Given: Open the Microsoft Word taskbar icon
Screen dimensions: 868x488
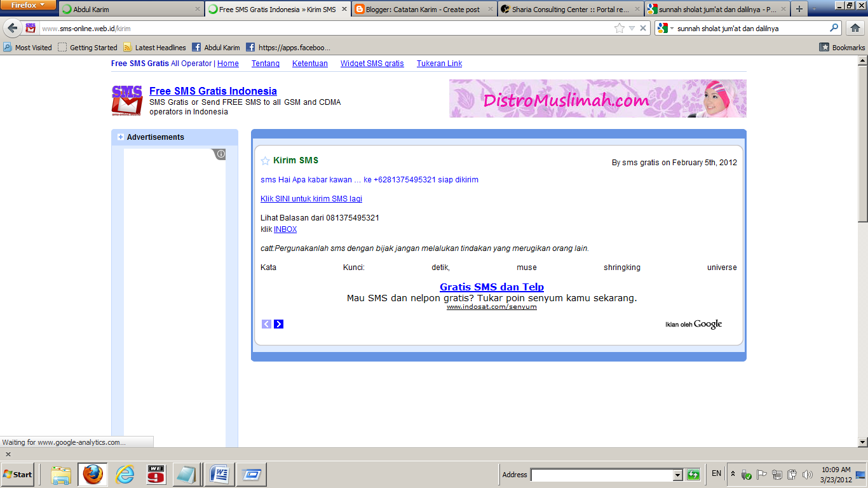Looking at the screenshot, I should click(x=219, y=475).
